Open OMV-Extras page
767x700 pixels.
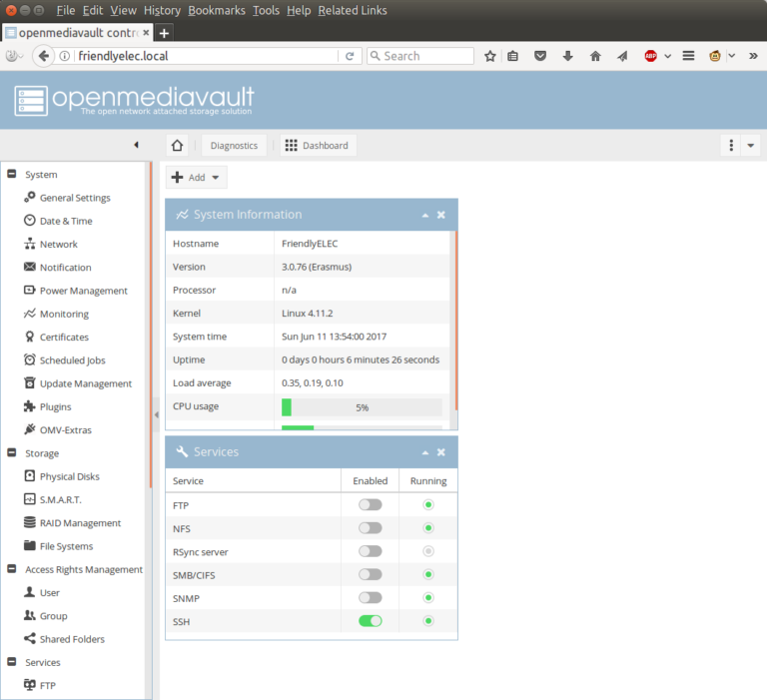tap(66, 430)
